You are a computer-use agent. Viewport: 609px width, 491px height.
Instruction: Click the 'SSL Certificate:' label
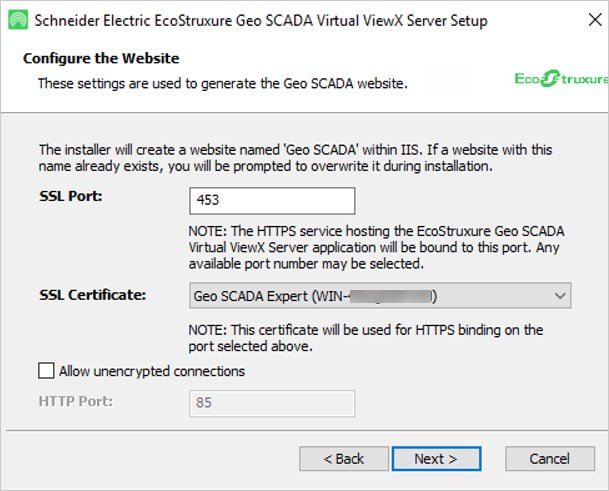pos(93,295)
